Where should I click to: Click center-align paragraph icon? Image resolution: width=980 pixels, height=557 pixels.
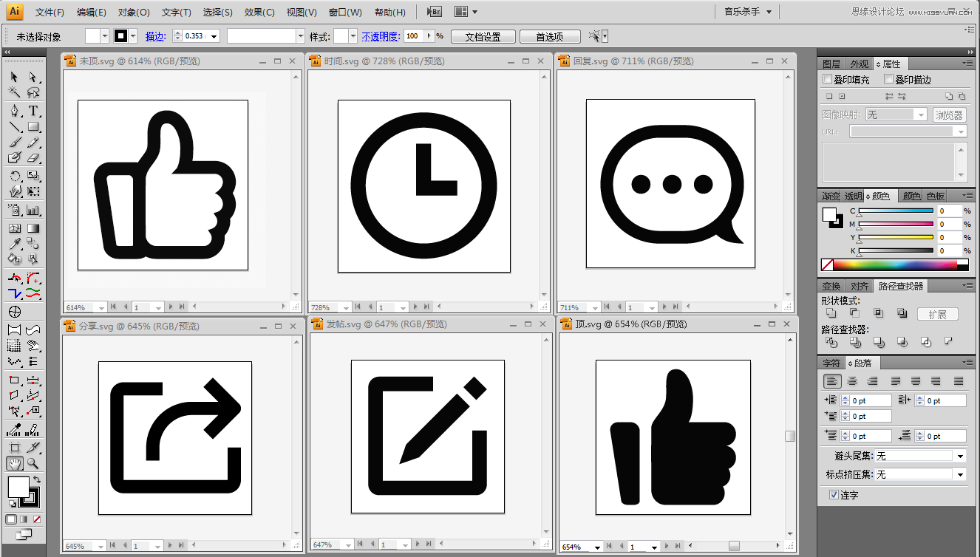tap(852, 381)
